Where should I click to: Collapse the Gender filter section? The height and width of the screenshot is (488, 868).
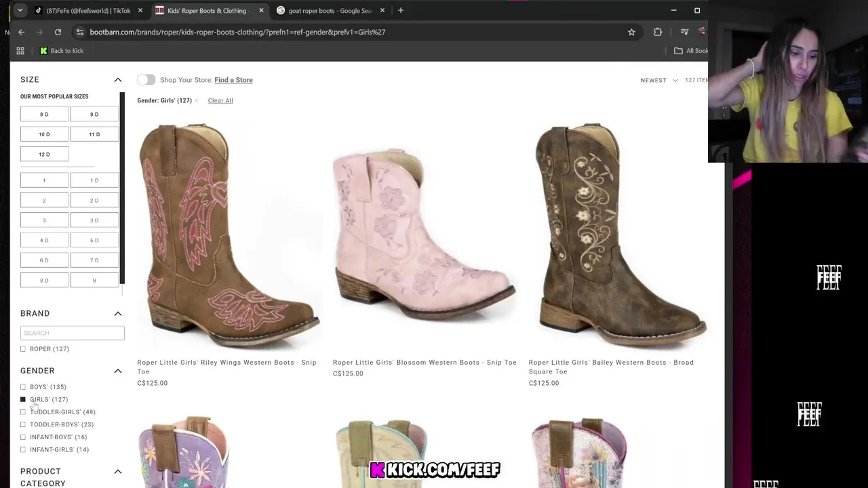tap(117, 371)
